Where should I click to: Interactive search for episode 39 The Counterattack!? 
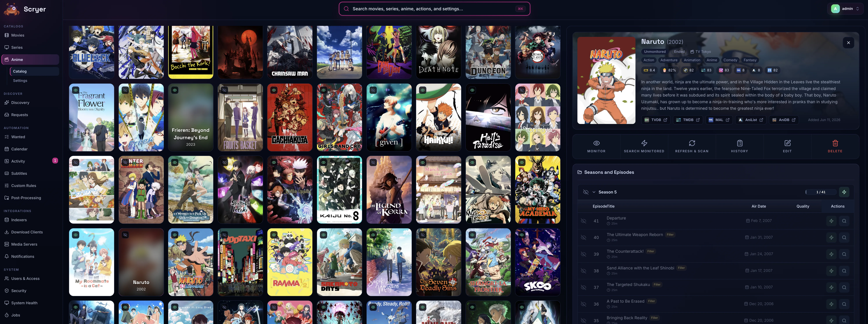click(844, 254)
